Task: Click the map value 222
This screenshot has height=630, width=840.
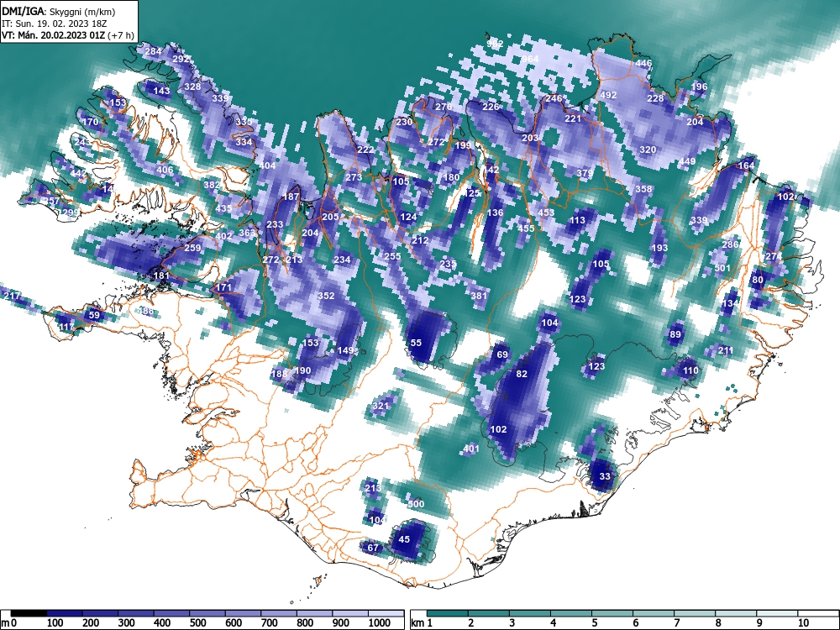Action: tap(365, 150)
